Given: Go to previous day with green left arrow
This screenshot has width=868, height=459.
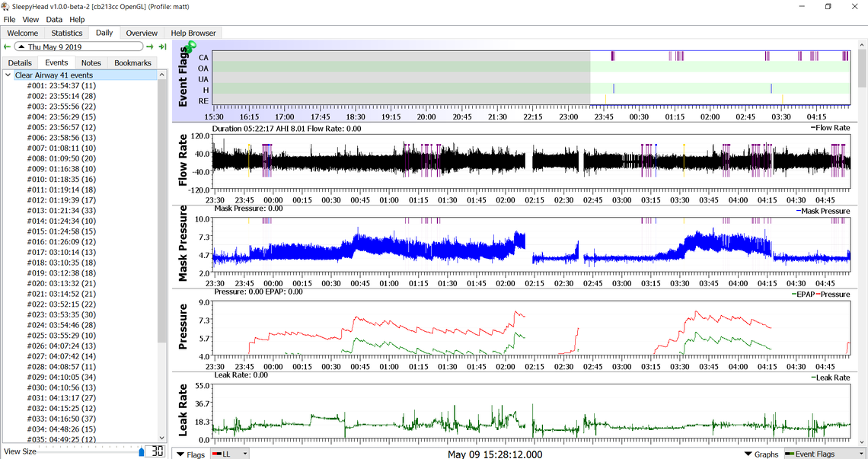Looking at the screenshot, I should pyautogui.click(x=7, y=47).
